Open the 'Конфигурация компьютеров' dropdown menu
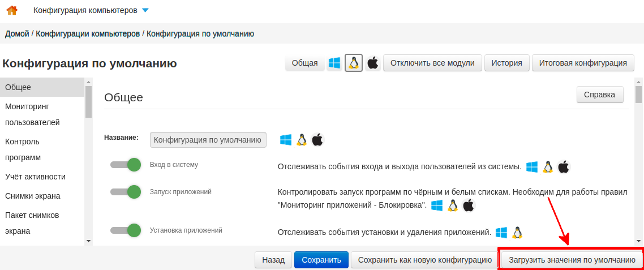 click(91, 10)
